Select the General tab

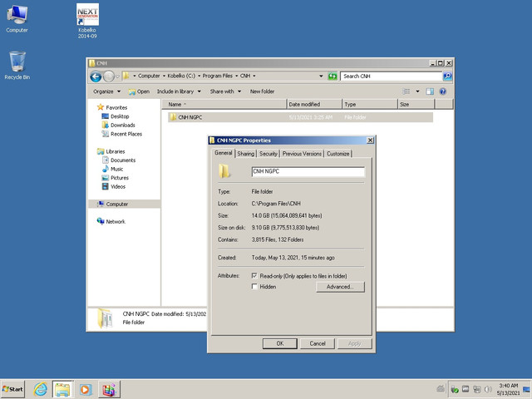coord(224,153)
